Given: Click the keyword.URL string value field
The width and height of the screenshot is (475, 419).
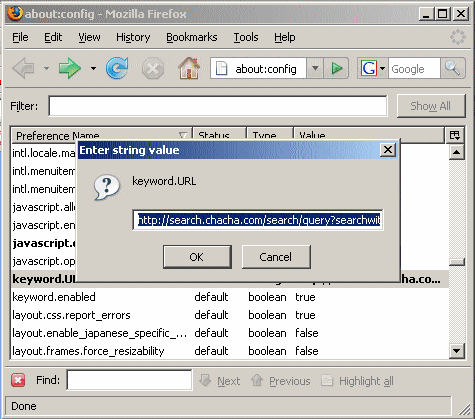Looking at the screenshot, I should (258, 220).
